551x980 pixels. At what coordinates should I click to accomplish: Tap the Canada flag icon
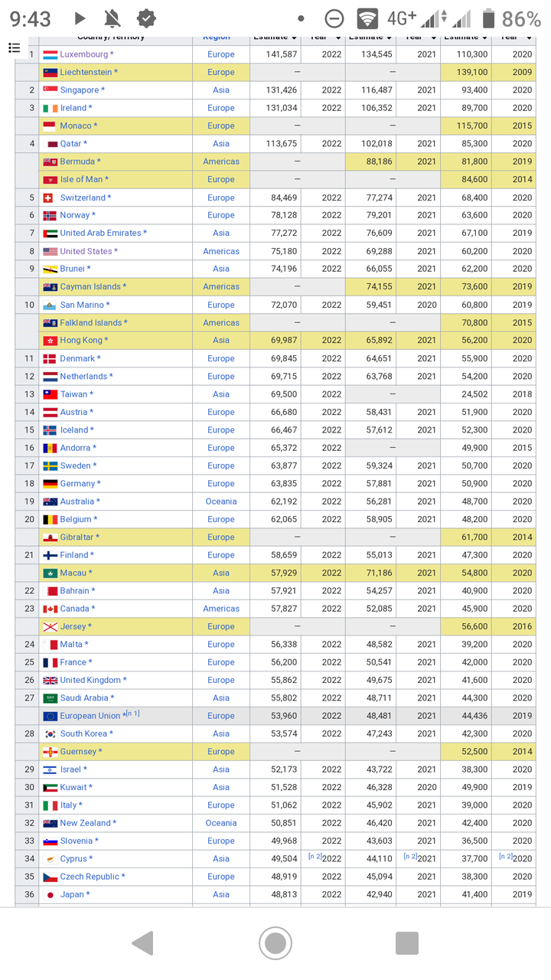pos(51,609)
